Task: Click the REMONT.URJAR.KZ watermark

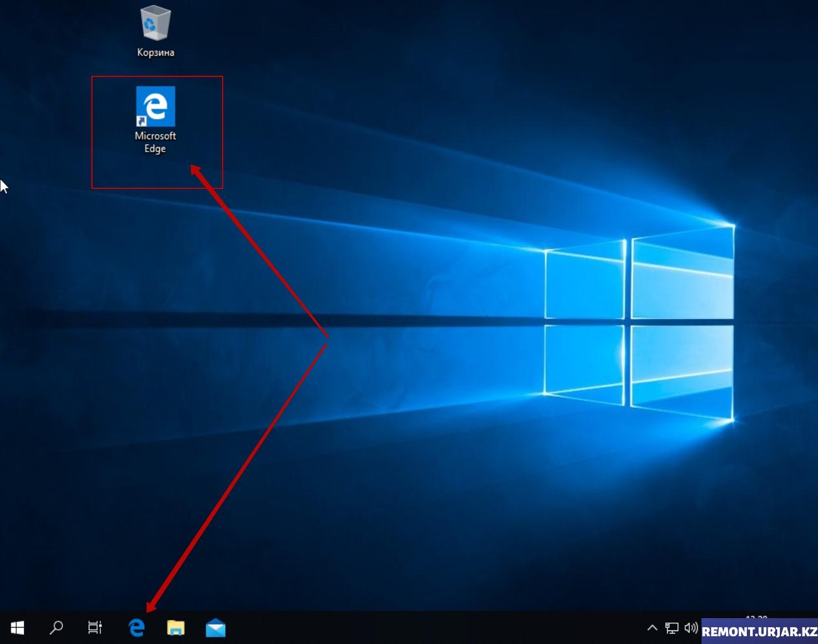Action: point(759,632)
